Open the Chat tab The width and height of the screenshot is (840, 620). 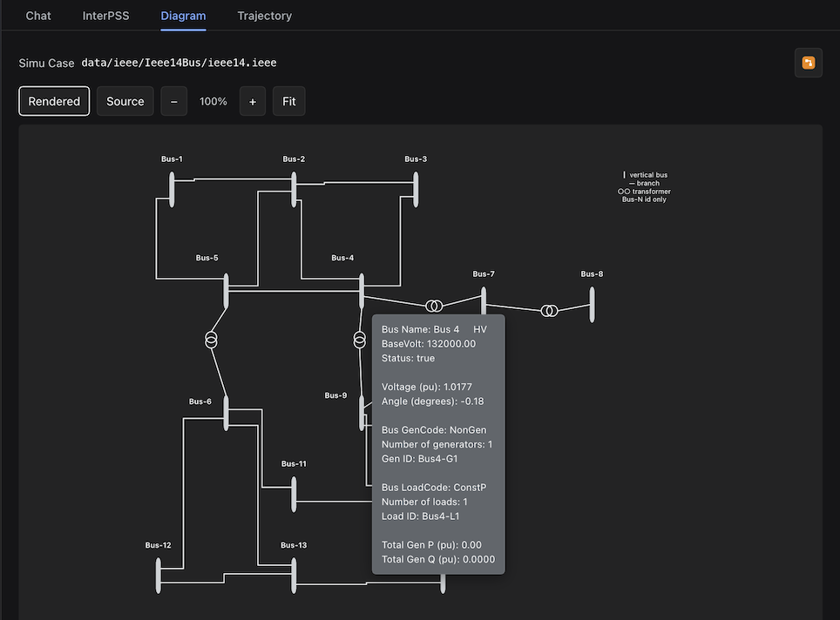[38, 16]
